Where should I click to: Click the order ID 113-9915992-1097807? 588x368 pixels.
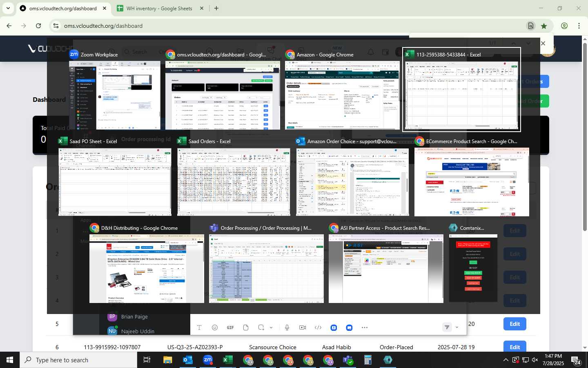pyautogui.click(x=112, y=347)
